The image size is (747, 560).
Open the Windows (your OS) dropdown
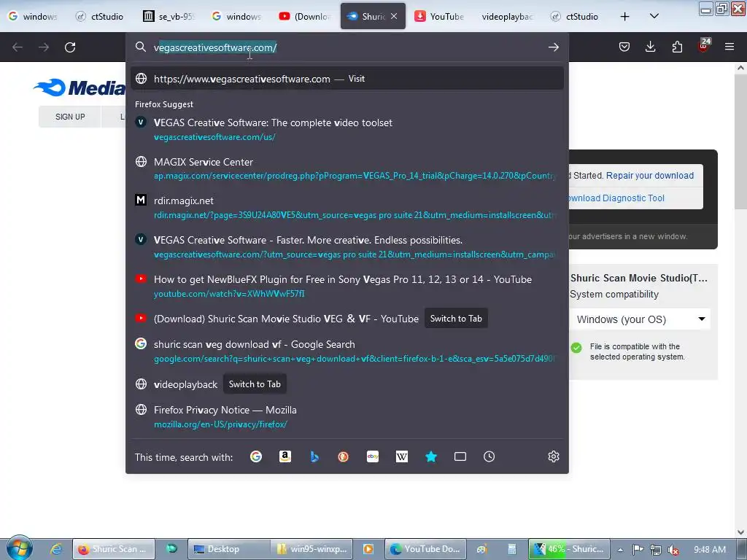(640, 319)
